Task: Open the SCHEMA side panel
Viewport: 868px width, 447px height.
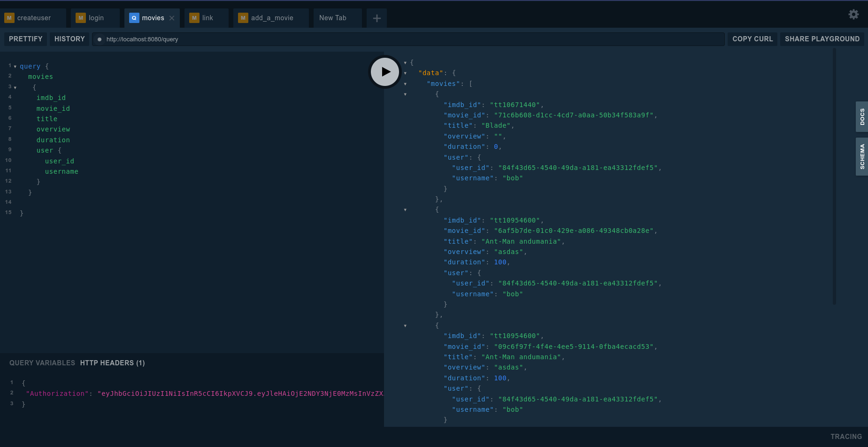Action: point(862,157)
